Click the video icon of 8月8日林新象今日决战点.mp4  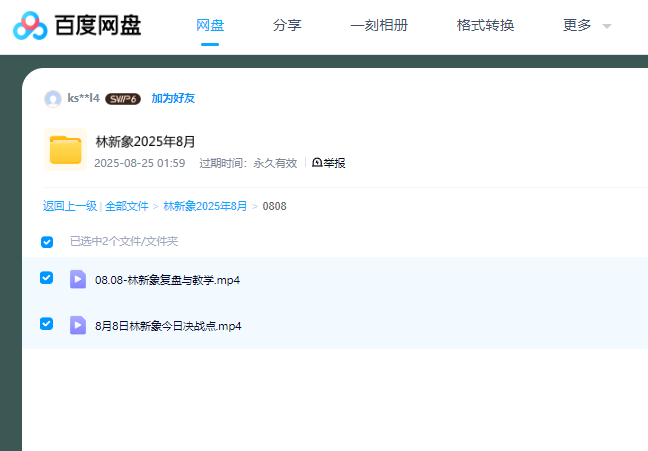(78, 325)
